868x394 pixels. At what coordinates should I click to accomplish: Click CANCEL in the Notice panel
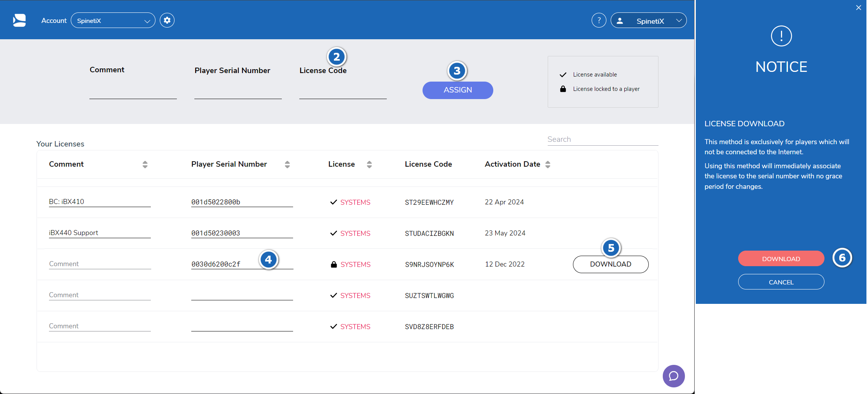tap(781, 282)
